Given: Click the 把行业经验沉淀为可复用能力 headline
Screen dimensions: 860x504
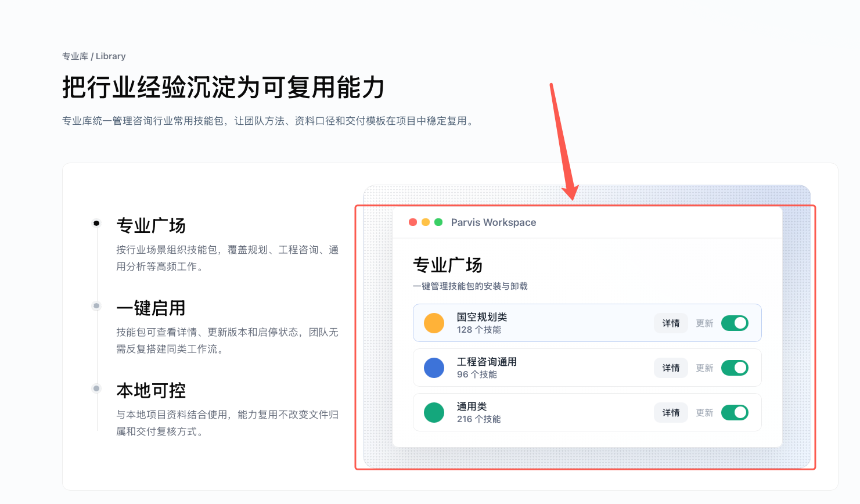Looking at the screenshot, I should click(x=224, y=88).
